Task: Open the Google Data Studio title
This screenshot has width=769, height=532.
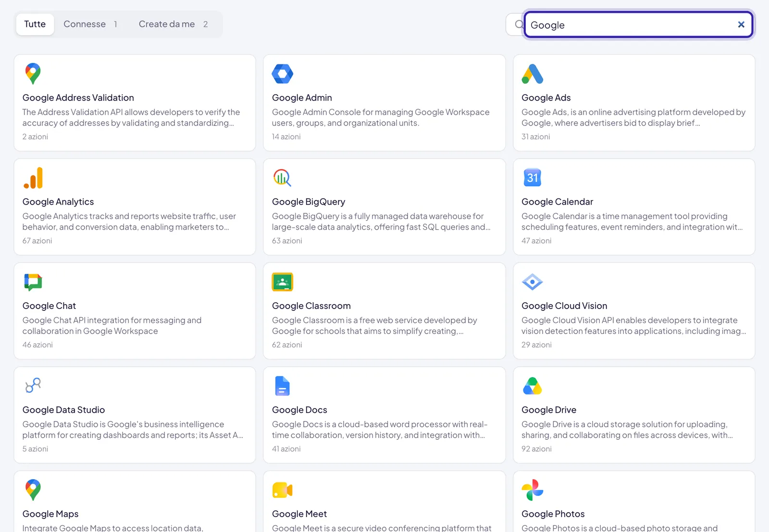Action: point(63,410)
